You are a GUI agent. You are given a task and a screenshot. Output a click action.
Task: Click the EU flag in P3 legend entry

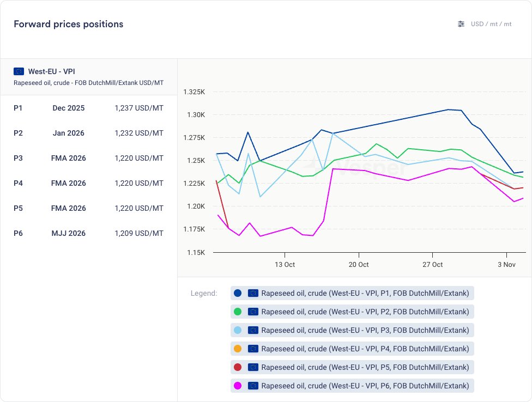(x=253, y=330)
